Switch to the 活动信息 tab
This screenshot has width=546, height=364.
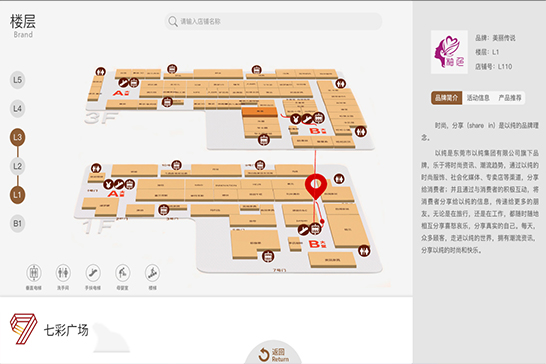click(478, 98)
